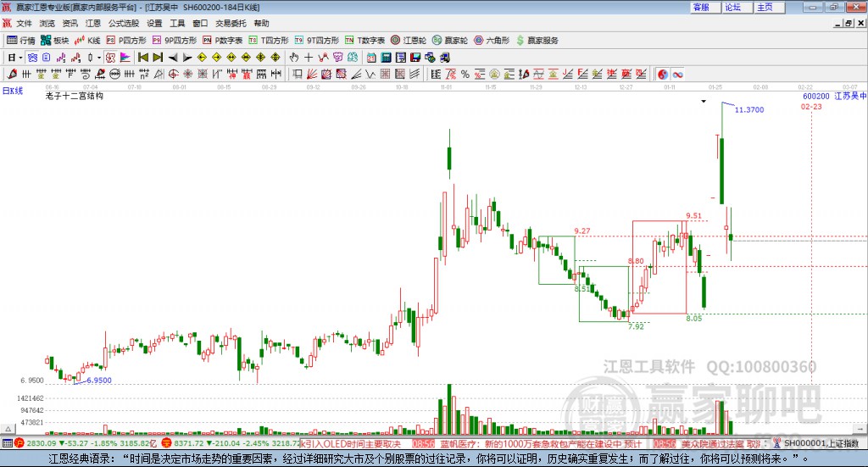868x467 pixels.
Task: Expand the candlestick style dropdown arrow
Action: click(99, 58)
